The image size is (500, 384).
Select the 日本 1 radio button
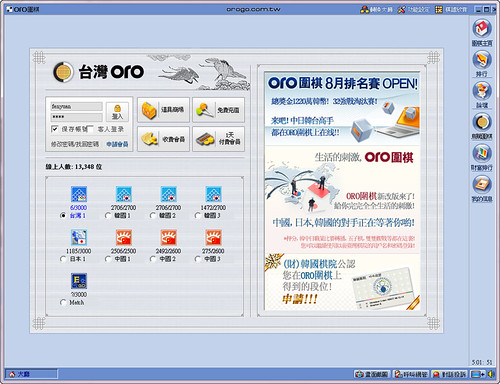point(63,259)
